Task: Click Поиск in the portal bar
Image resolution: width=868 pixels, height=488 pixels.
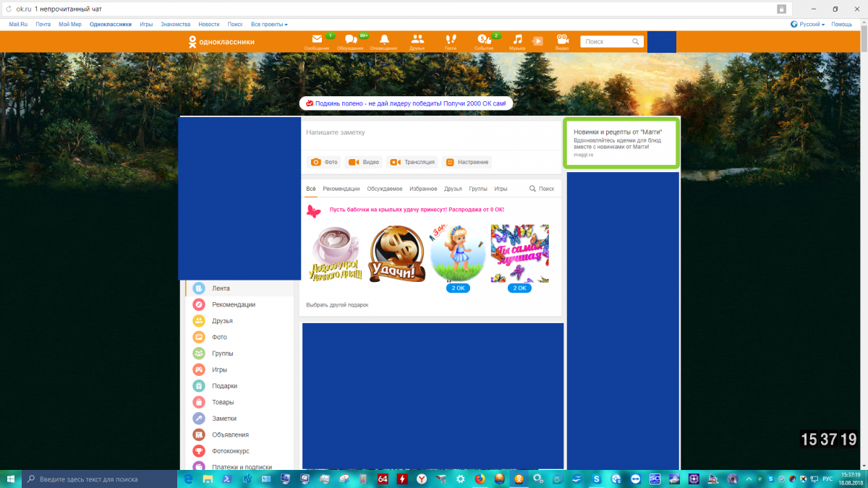Action: click(x=235, y=25)
